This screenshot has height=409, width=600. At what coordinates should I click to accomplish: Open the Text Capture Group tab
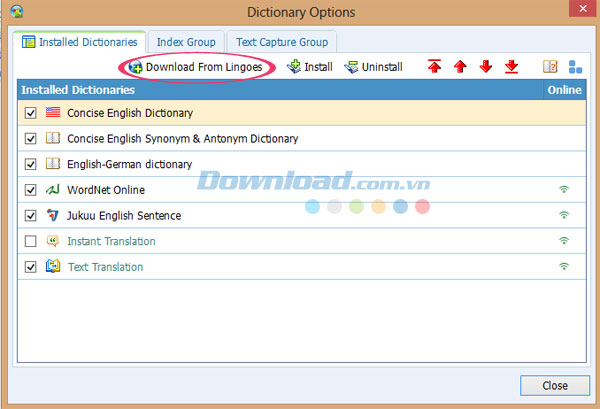pos(281,42)
